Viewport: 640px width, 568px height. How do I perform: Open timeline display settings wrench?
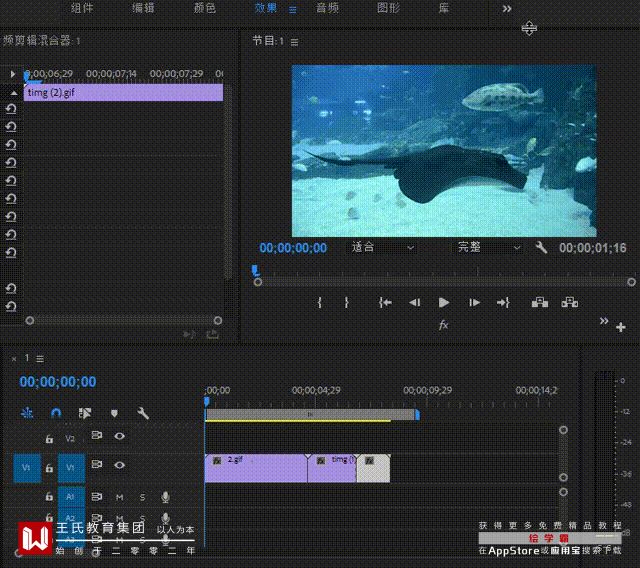143,413
